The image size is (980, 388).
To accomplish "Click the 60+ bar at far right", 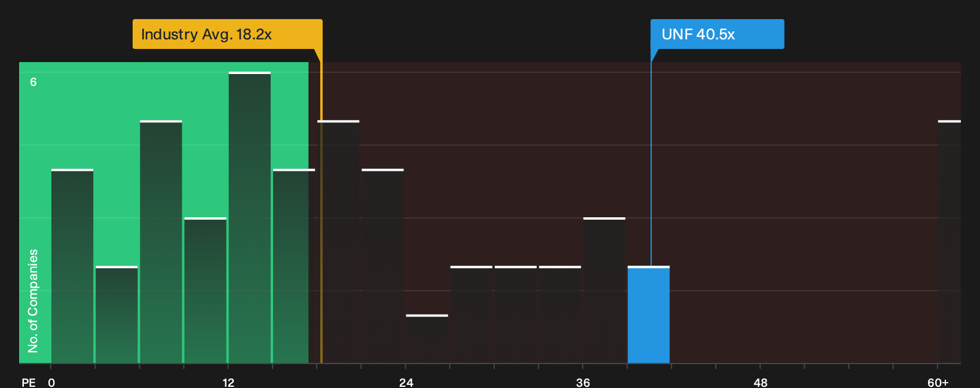I will tap(950, 242).
